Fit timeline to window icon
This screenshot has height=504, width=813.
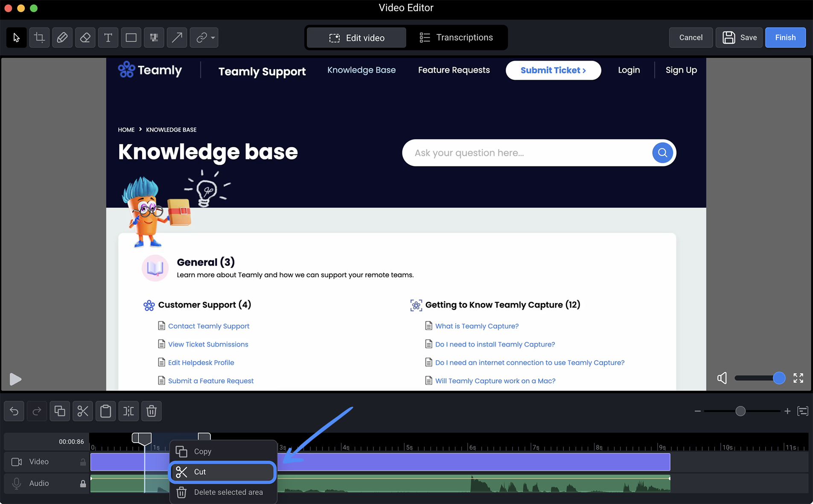[x=803, y=411]
